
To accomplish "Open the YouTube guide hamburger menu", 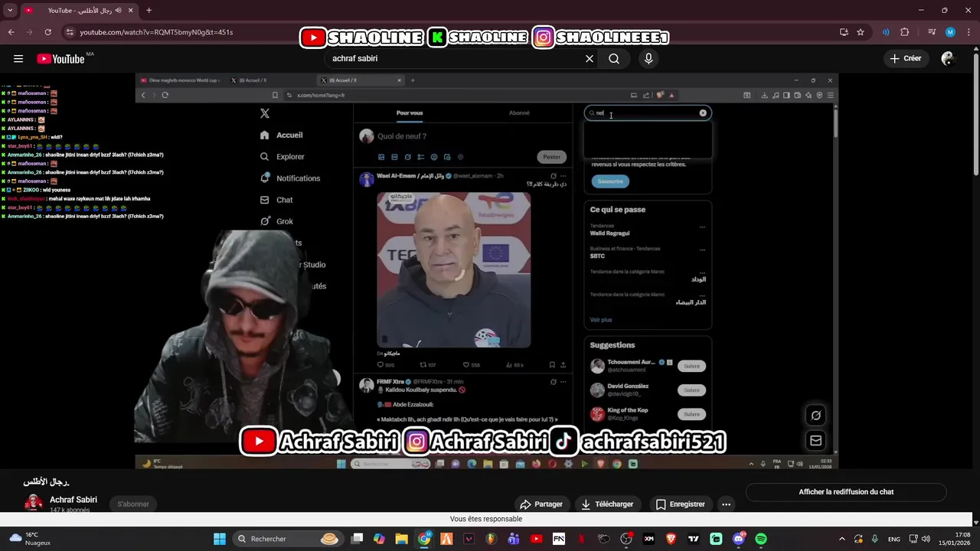I will (18, 59).
